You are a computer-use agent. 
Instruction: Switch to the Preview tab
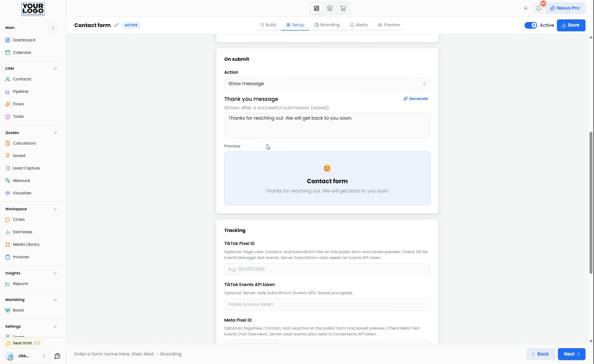(389, 25)
